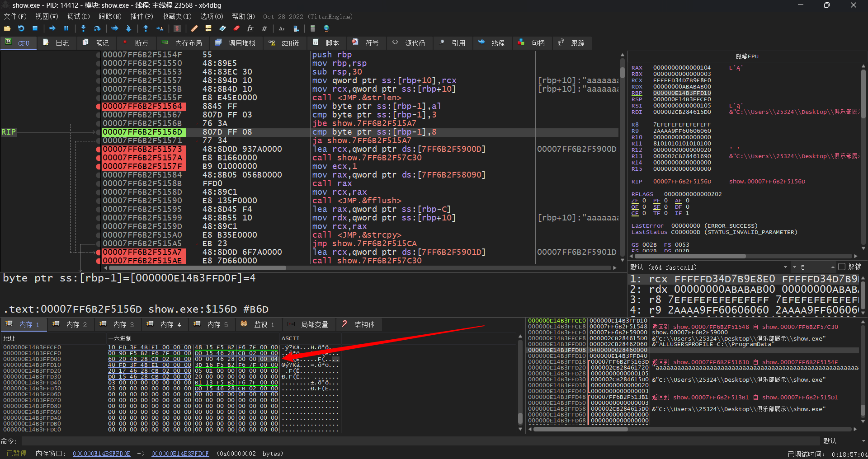
Task: Open labels list tag icon
Action: coord(222,28)
